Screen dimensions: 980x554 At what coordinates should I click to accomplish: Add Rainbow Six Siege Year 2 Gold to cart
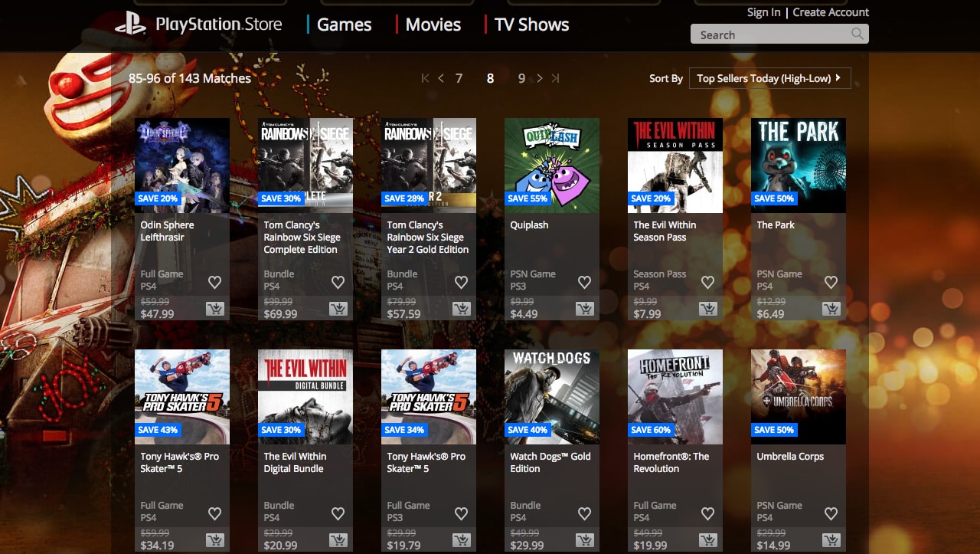pos(462,309)
